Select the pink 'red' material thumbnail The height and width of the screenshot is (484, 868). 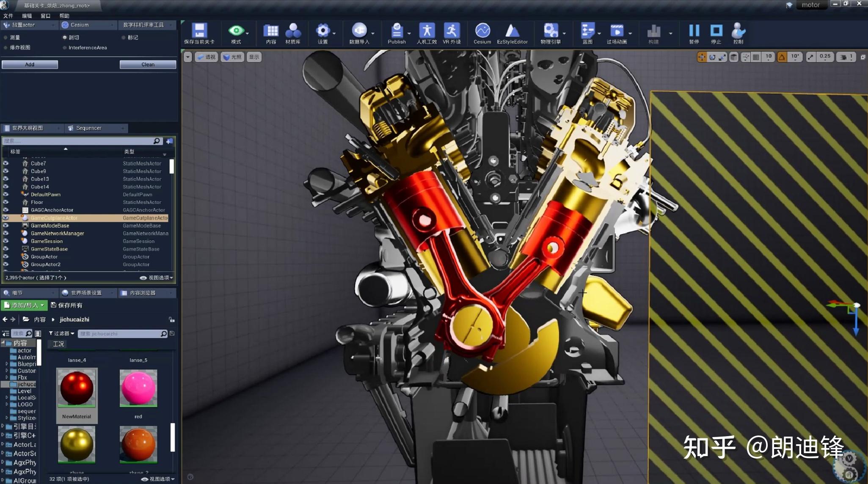click(138, 387)
